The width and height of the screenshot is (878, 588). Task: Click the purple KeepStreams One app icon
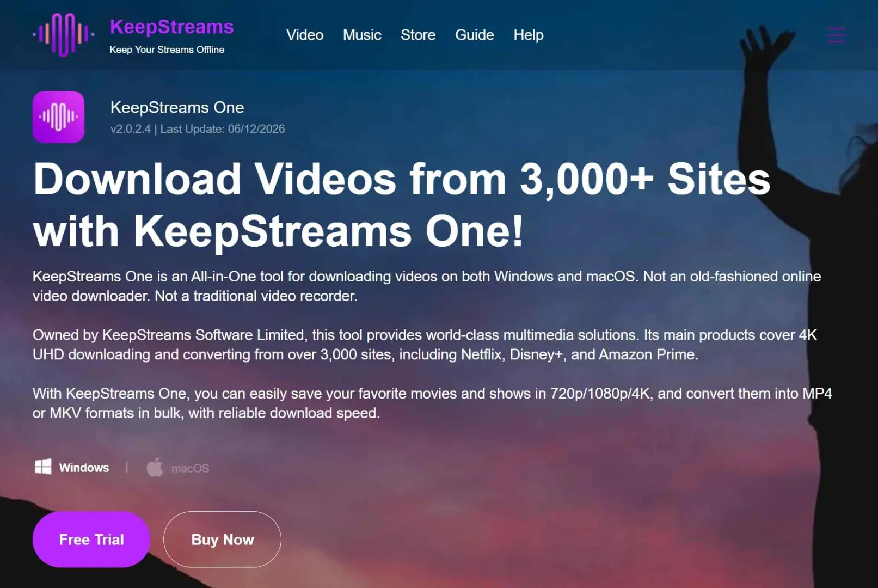58,117
